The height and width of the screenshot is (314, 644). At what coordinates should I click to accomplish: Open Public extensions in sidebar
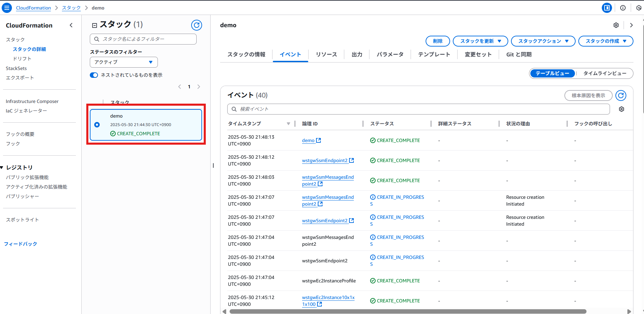[27, 177]
